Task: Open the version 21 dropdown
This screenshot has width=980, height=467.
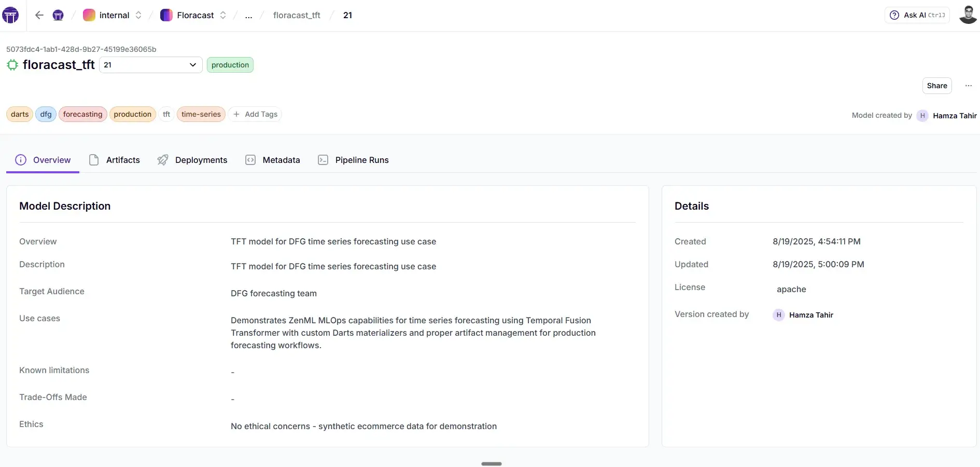Action: coord(150,65)
